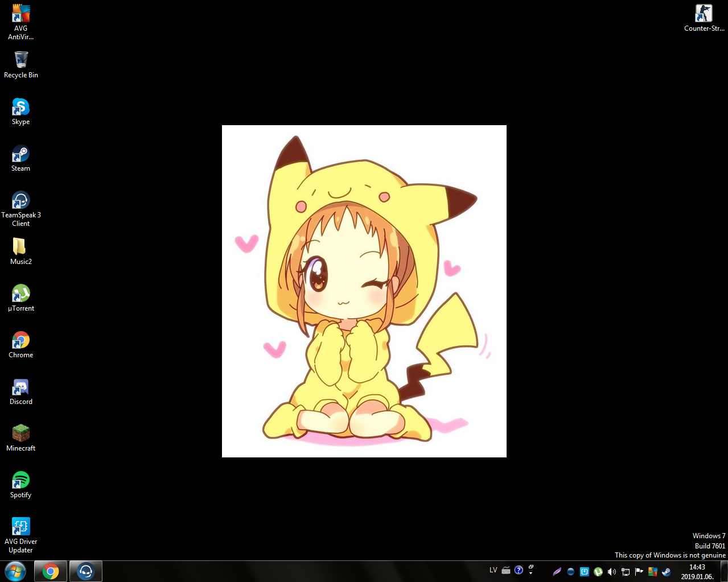Open the clock showing 14:43

[697, 572]
